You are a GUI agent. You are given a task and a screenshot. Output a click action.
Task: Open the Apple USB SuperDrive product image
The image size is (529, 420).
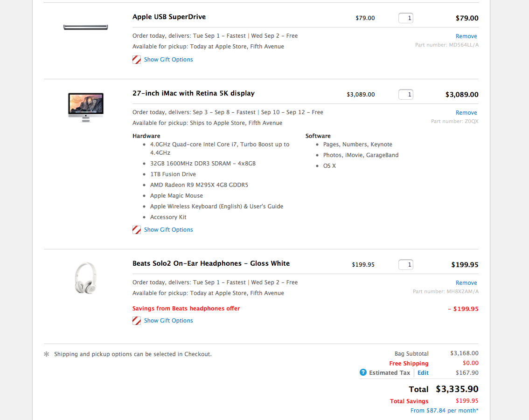tap(86, 28)
